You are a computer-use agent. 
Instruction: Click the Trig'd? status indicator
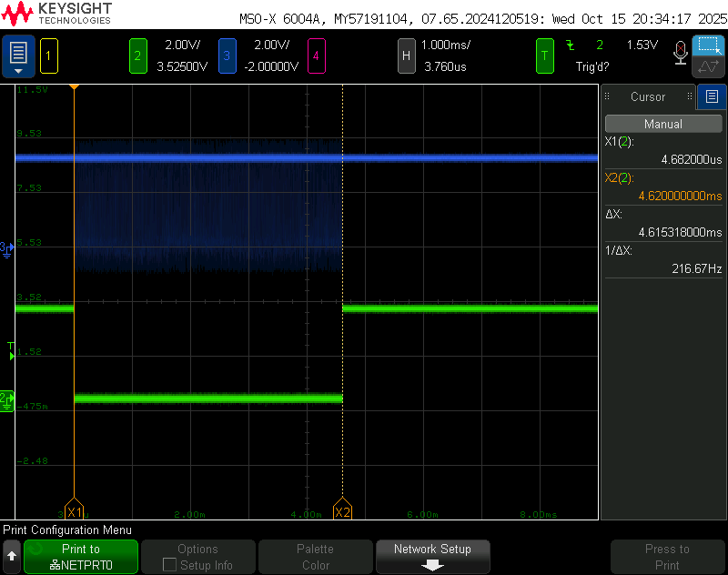click(592, 66)
